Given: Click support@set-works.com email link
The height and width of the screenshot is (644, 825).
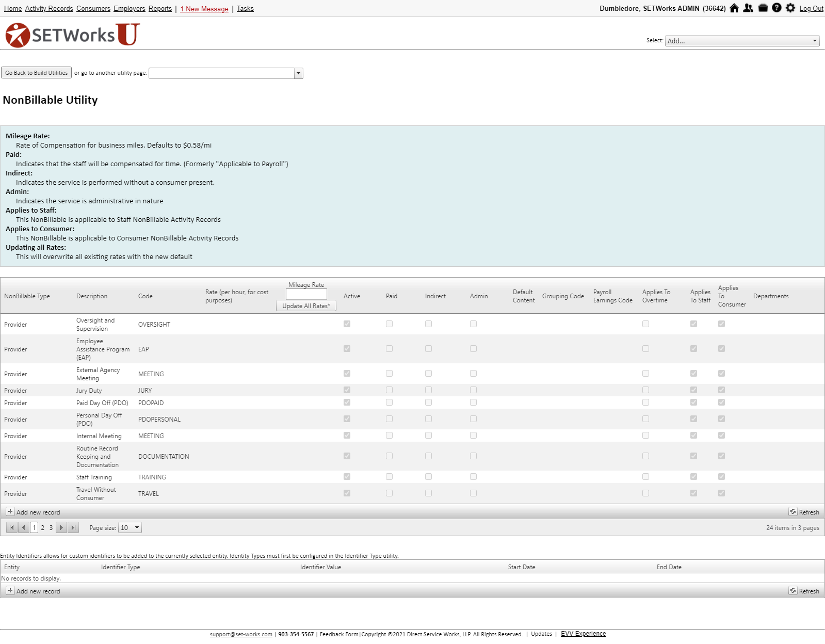Looking at the screenshot, I should 241,634.
